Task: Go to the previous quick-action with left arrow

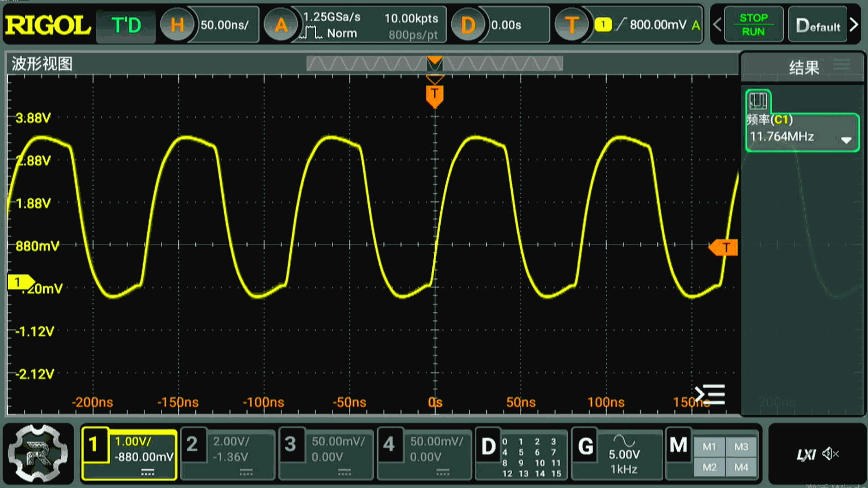Action: click(x=717, y=24)
